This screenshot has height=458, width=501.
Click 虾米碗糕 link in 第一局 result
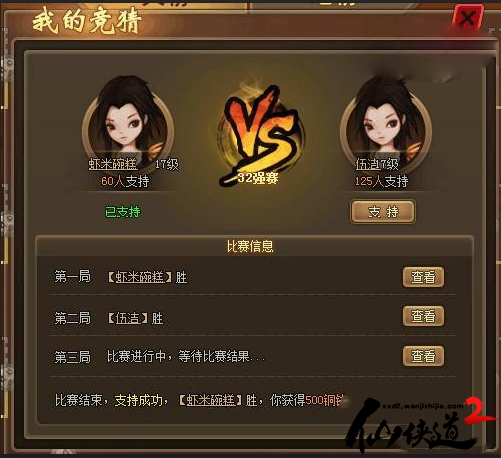(x=140, y=277)
